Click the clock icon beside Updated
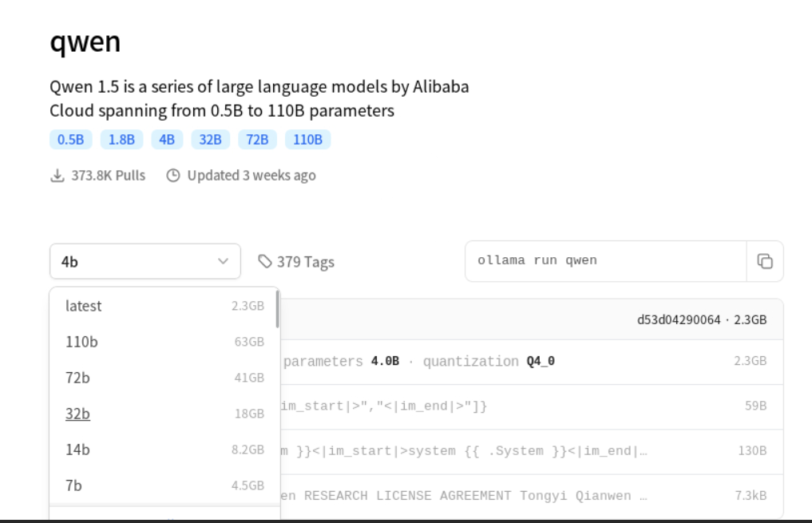 173,176
